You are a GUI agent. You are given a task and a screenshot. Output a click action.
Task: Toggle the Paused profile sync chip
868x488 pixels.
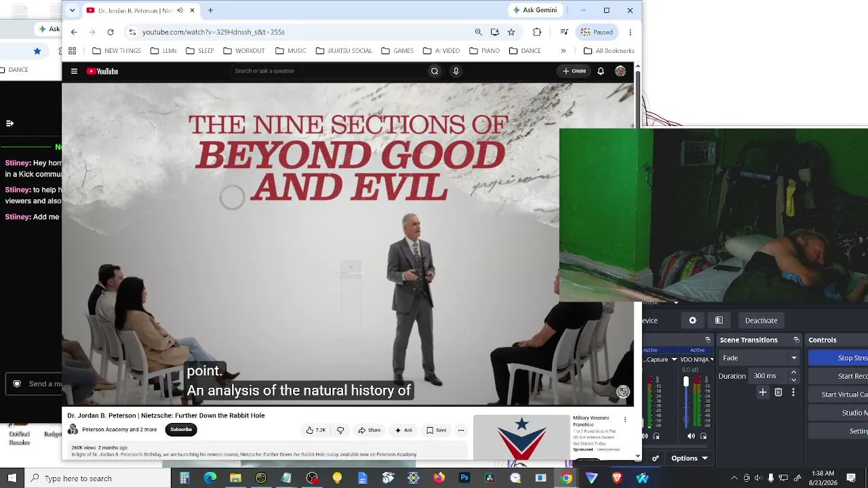597,32
